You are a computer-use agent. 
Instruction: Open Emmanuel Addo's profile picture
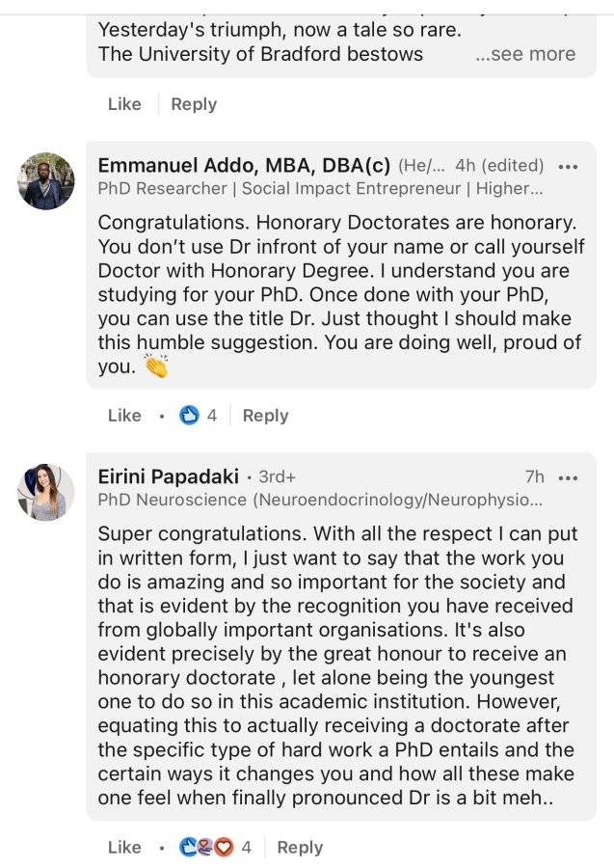click(x=46, y=181)
